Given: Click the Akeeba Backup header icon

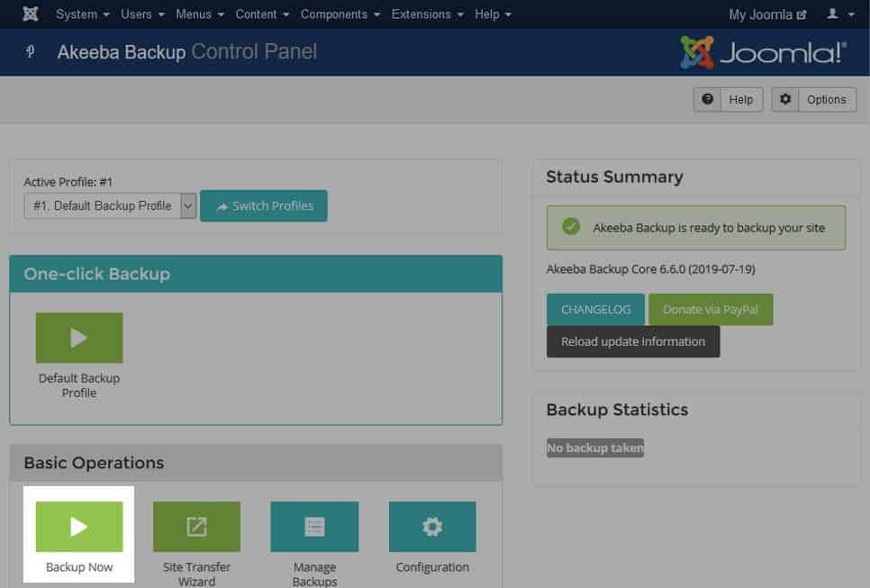Looking at the screenshot, I should pos(31,52).
